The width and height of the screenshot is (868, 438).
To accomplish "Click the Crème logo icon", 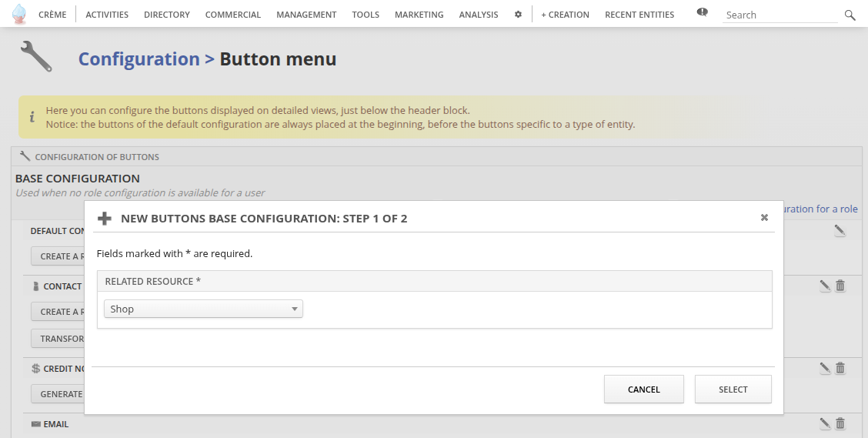I will pyautogui.click(x=18, y=14).
